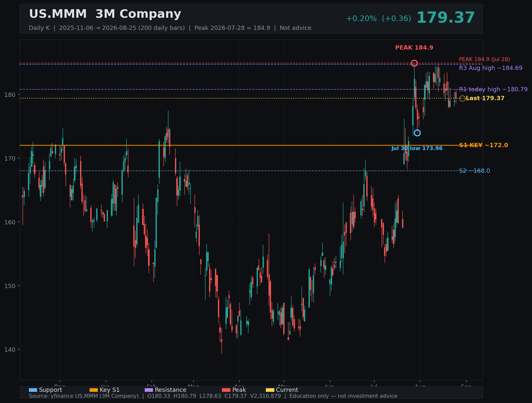This screenshot has height=403, width=532.
Task: Click the 160 y-axis tick label
Action: coord(10,222)
